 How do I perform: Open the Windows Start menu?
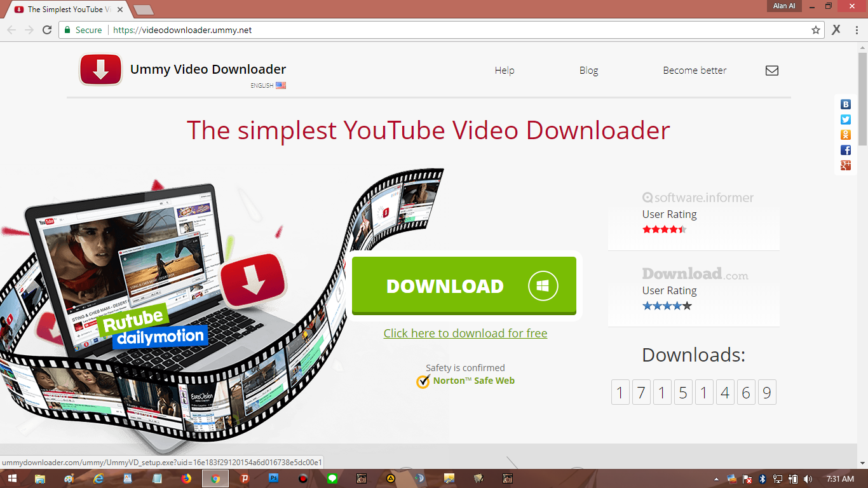pos(12,478)
